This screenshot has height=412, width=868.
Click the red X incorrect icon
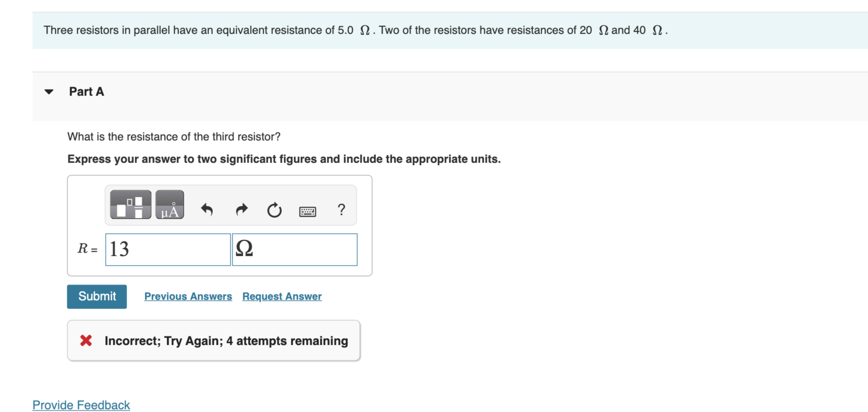pyautogui.click(x=86, y=341)
